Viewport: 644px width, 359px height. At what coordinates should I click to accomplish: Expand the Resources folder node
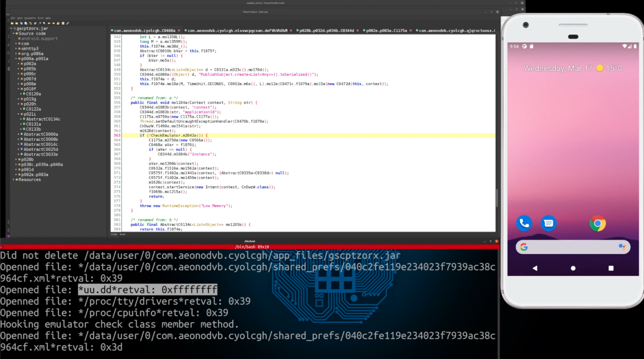coord(14,180)
